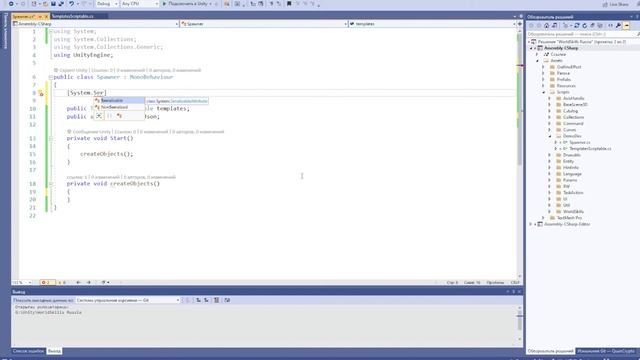Image resolution: width=640 pixels, height=360 pixels.
Task: Click the MonoBehaviour base class name on line 6
Action: tap(151, 77)
